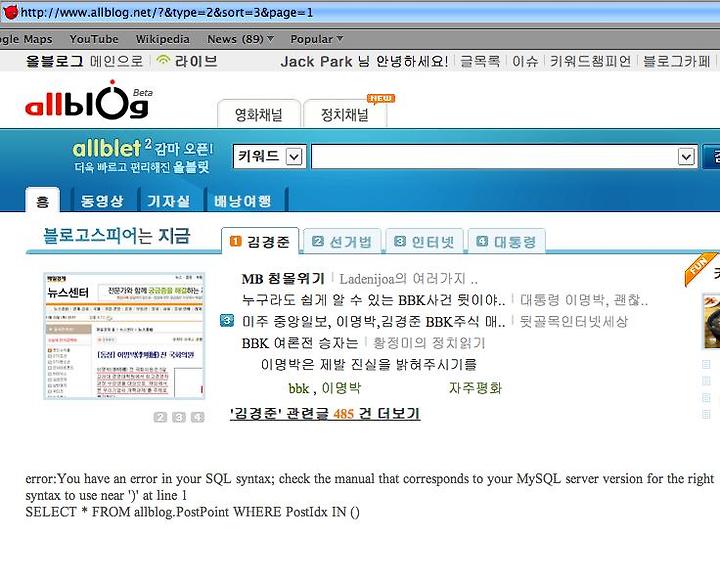The width and height of the screenshot is (720, 583).
Task: Click the NEW badge on 정치채널 tab
Action: (381, 98)
